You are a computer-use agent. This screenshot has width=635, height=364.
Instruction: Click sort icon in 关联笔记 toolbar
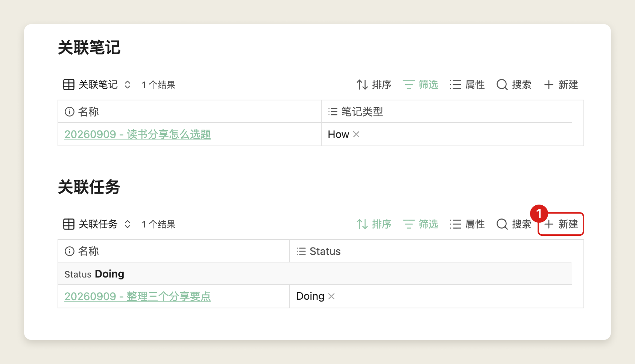coord(362,85)
